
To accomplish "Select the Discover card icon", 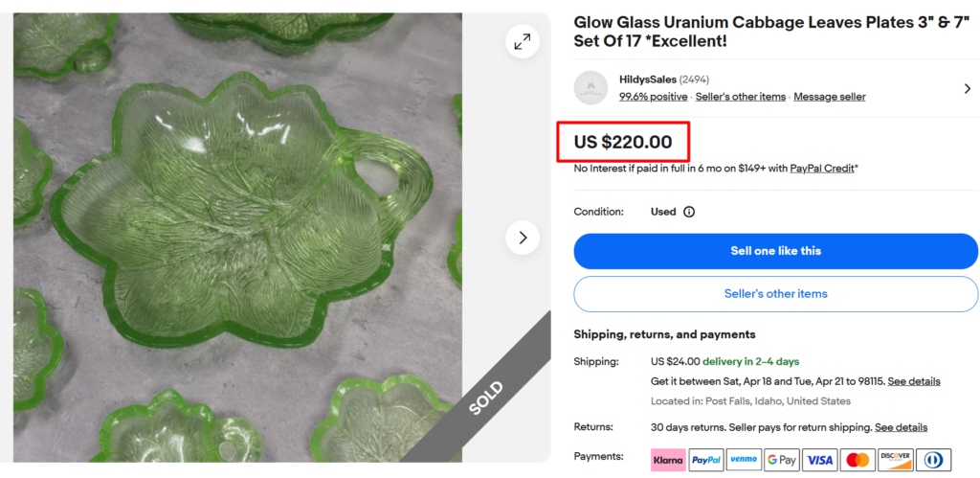I will (x=896, y=460).
